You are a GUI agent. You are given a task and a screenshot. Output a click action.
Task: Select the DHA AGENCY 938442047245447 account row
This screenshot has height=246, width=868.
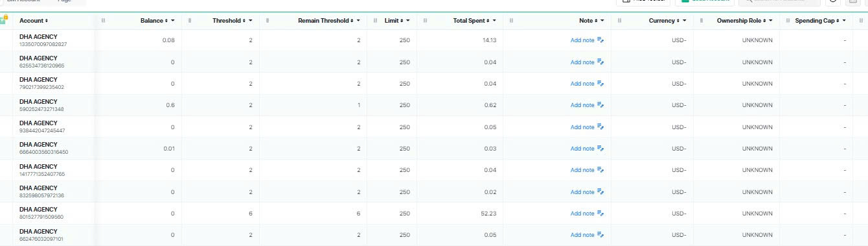(434, 127)
